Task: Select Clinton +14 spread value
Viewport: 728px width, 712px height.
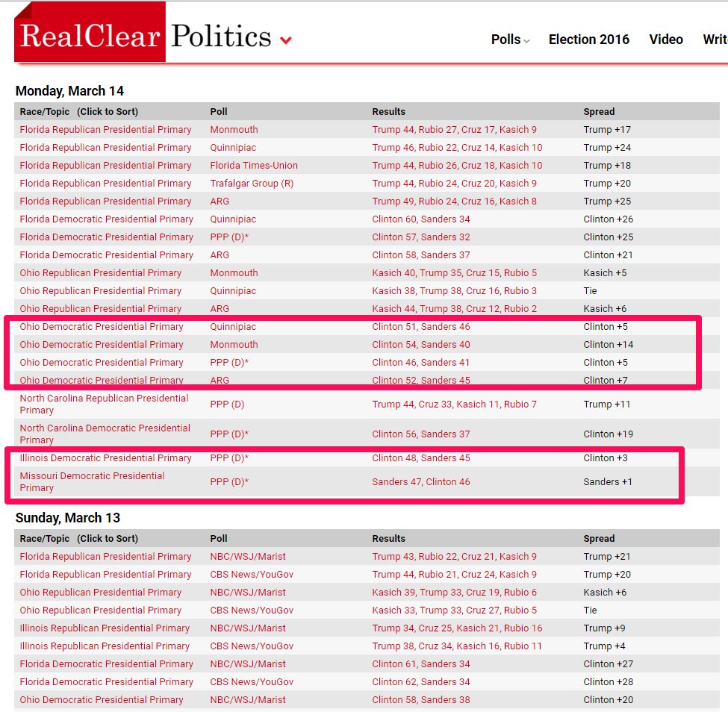Action: click(609, 345)
